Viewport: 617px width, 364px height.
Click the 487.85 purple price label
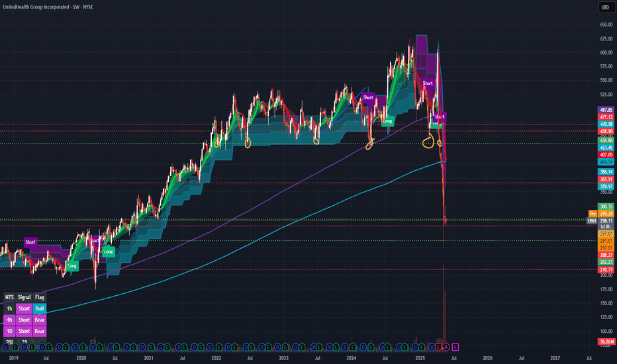606,110
